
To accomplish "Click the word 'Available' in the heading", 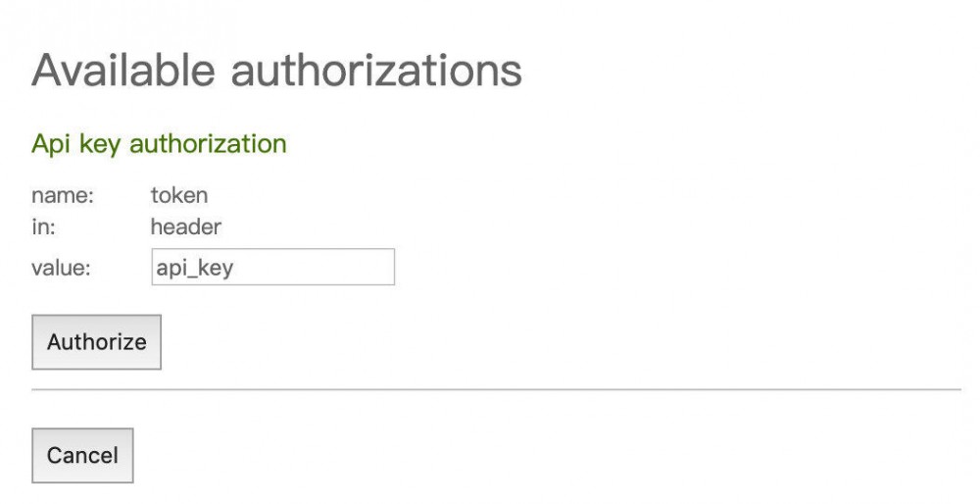I will click(x=122, y=72).
